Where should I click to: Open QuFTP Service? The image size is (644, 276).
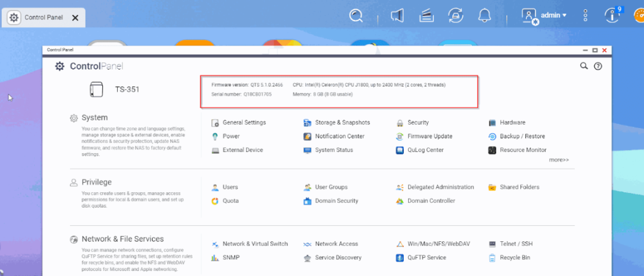[421, 257]
